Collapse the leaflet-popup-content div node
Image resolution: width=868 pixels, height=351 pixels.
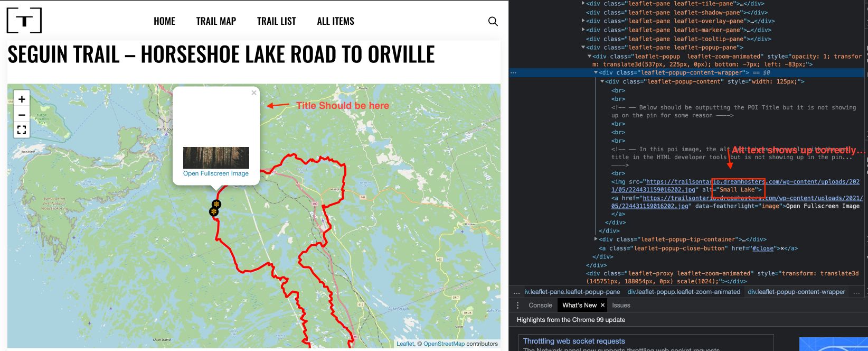[x=602, y=81]
